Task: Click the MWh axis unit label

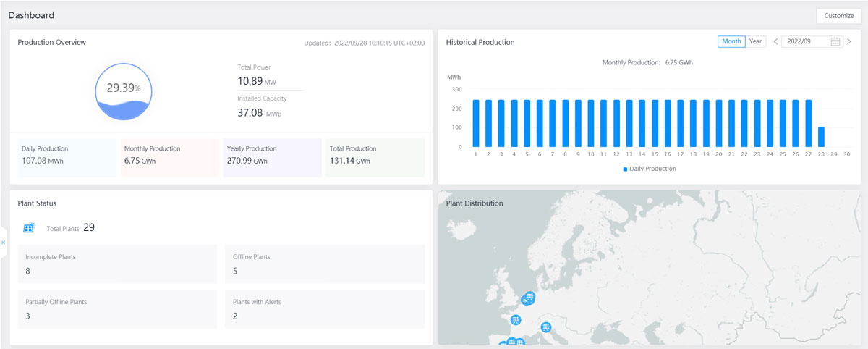Action: 454,77
